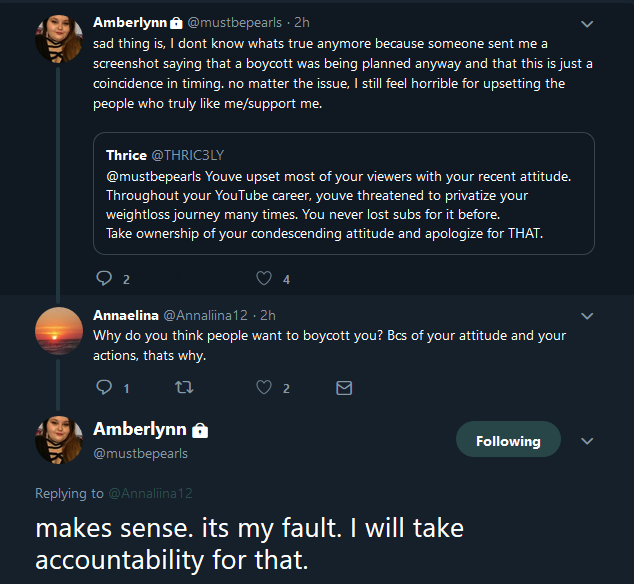The height and width of the screenshot is (584, 634).
Task: Click the lock icon next to the top Amberlynn name
Action: (x=176, y=23)
